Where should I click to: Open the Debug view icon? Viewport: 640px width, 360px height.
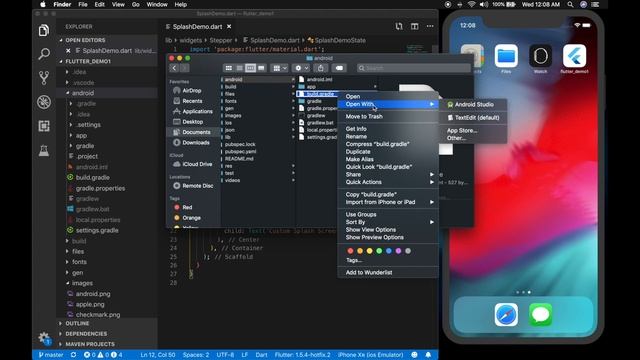[44, 102]
